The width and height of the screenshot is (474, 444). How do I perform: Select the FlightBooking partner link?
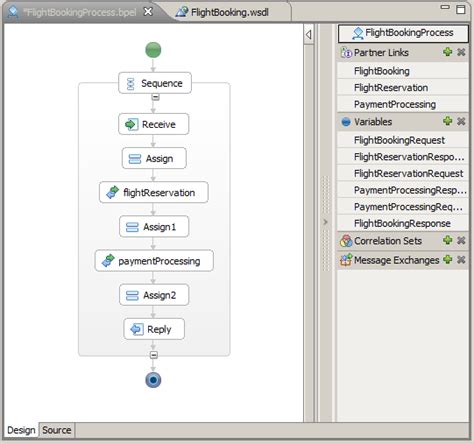click(x=403, y=71)
